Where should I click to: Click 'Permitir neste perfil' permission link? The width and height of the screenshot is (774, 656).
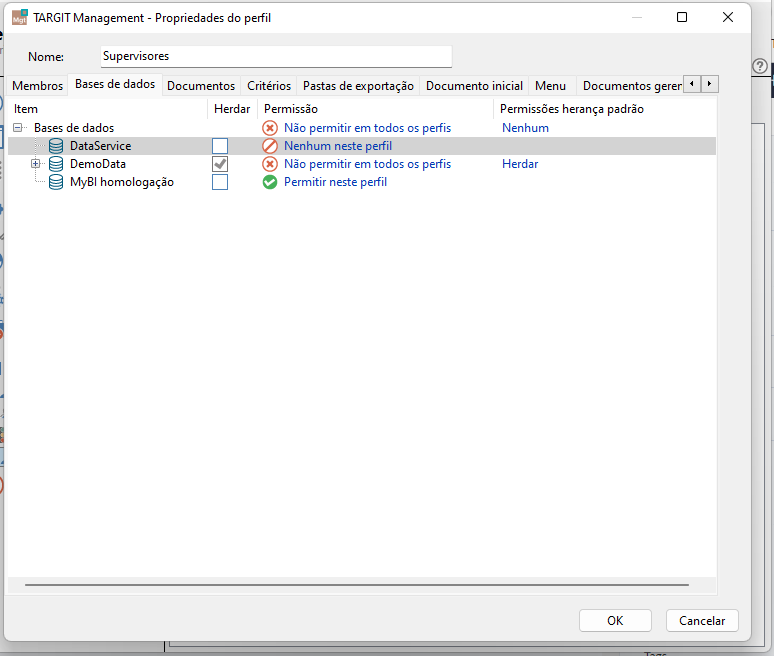click(x=335, y=182)
